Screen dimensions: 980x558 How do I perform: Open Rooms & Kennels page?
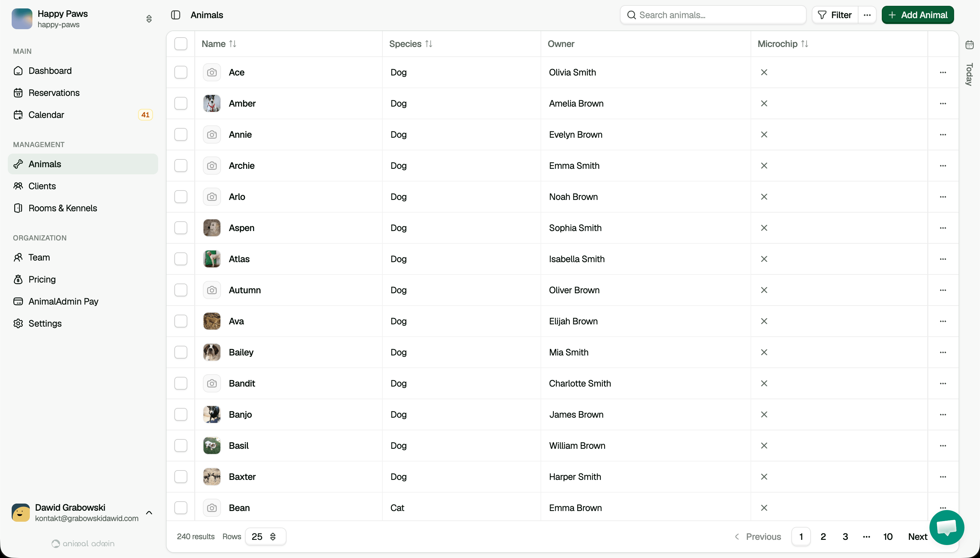tap(83, 208)
